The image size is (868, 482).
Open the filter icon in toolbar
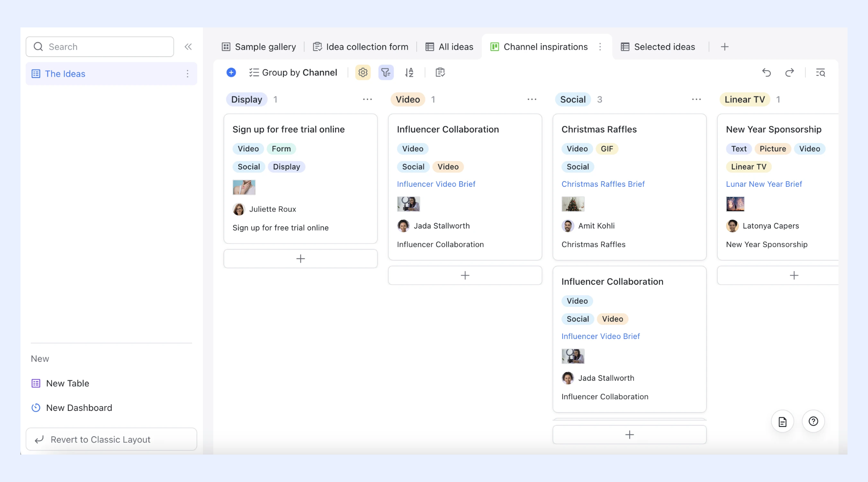point(386,72)
